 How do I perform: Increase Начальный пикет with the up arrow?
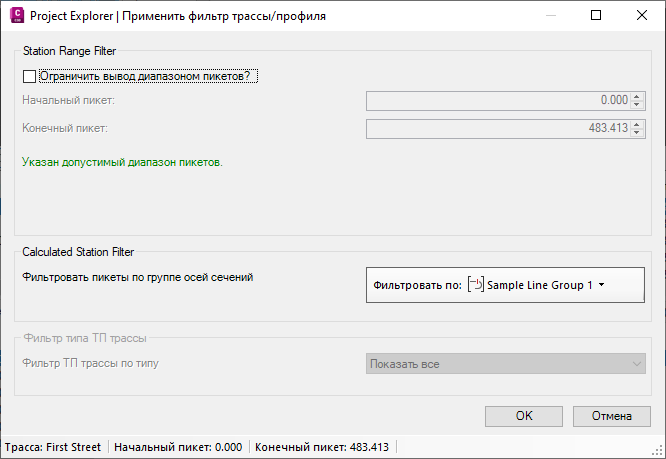(x=636, y=97)
